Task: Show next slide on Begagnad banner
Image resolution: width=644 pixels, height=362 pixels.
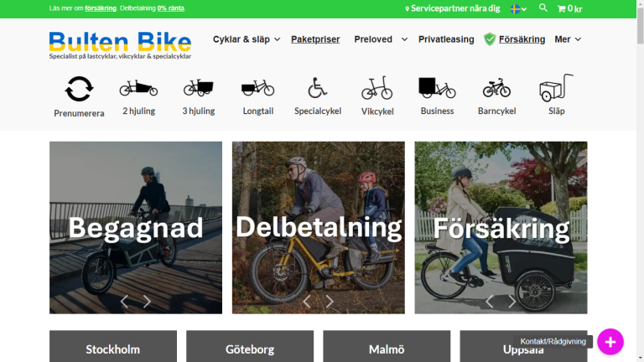Action: [x=147, y=302]
